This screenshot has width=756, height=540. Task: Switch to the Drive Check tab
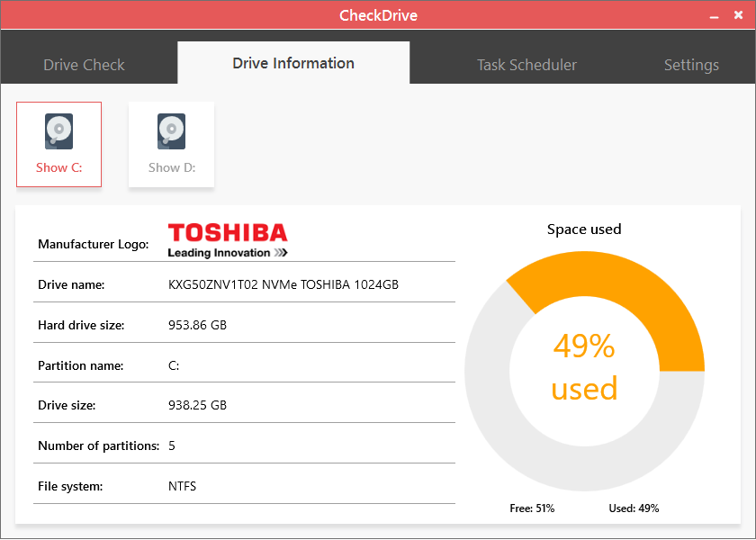click(84, 65)
